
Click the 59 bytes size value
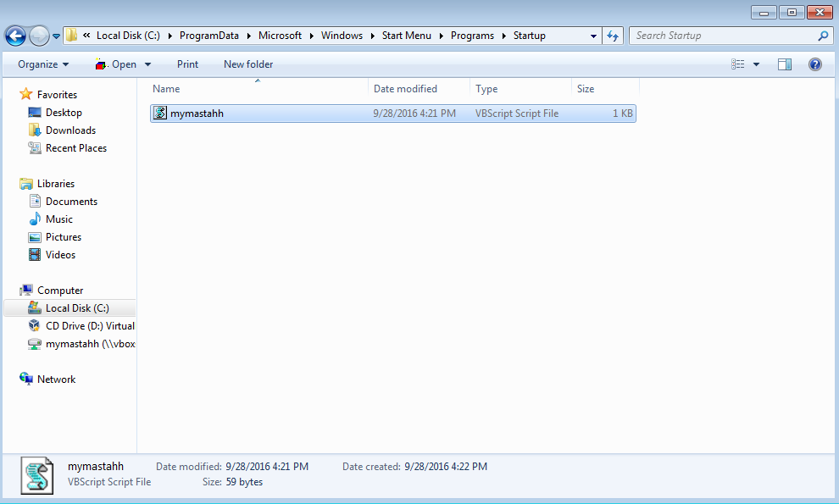click(x=244, y=482)
